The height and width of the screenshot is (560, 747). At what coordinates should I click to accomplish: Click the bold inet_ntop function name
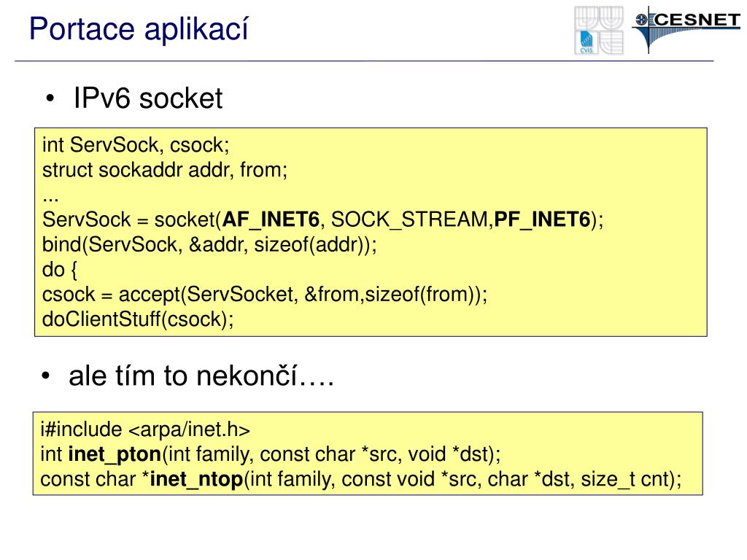click(x=196, y=479)
